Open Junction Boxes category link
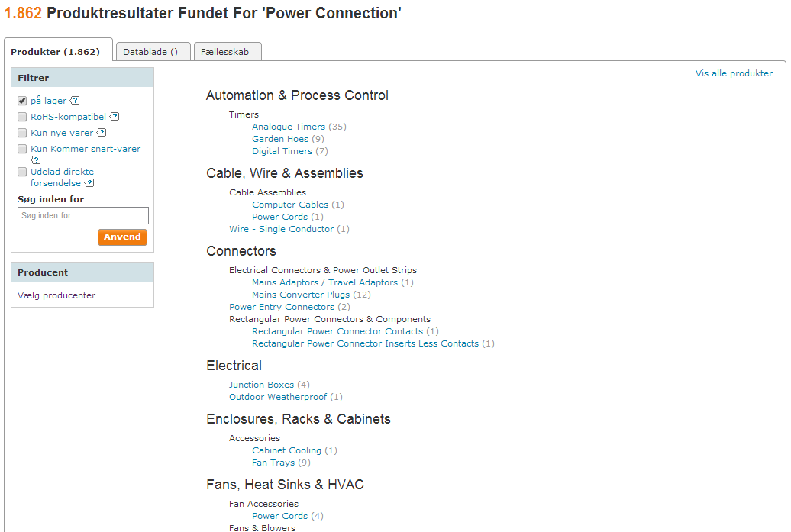 click(261, 385)
